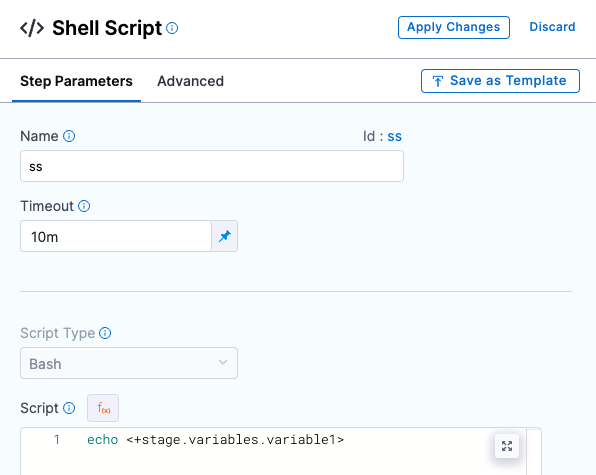The width and height of the screenshot is (596, 475).
Task: Click the info icon next to Timeout
Action: click(84, 206)
